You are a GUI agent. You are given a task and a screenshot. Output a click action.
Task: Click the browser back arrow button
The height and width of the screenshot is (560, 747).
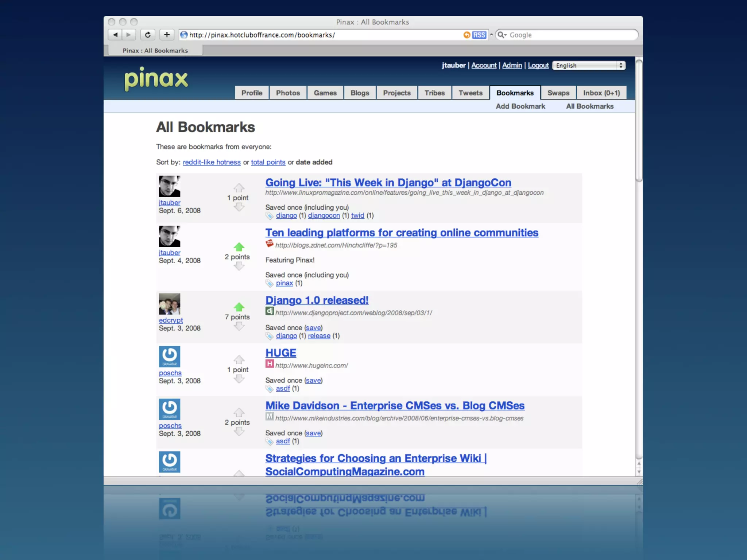[115, 35]
